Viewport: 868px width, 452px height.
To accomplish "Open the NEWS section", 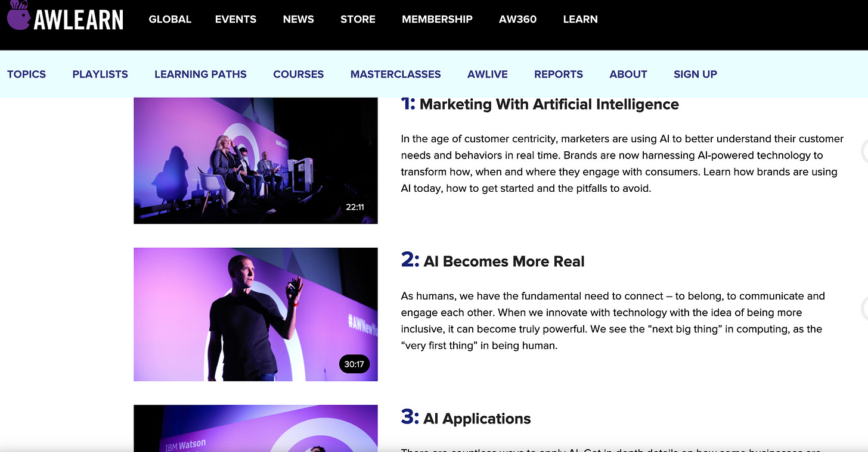I will (x=299, y=19).
